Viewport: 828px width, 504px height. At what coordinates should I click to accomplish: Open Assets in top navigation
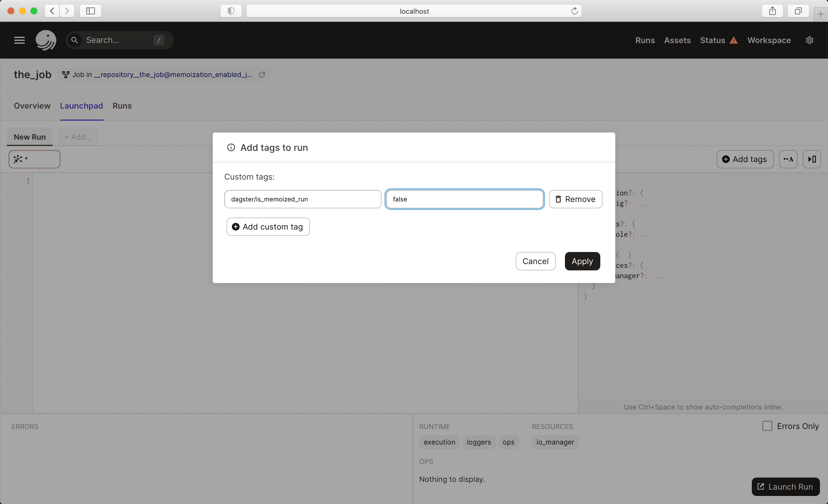click(677, 40)
